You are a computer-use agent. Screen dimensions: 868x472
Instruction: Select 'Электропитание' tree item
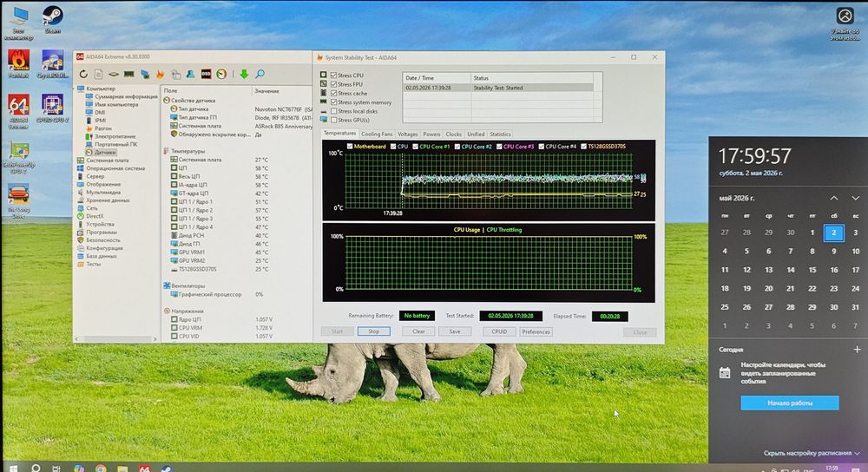(x=115, y=136)
